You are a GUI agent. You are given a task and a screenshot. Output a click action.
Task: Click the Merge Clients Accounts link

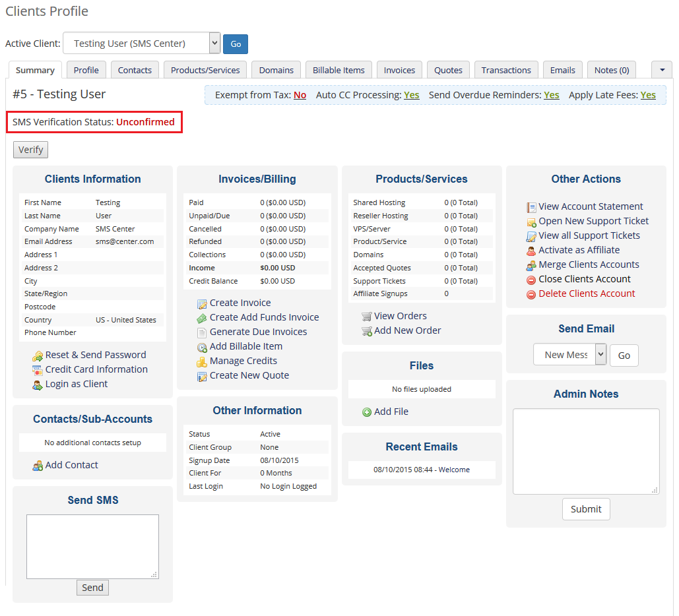[x=589, y=265]
